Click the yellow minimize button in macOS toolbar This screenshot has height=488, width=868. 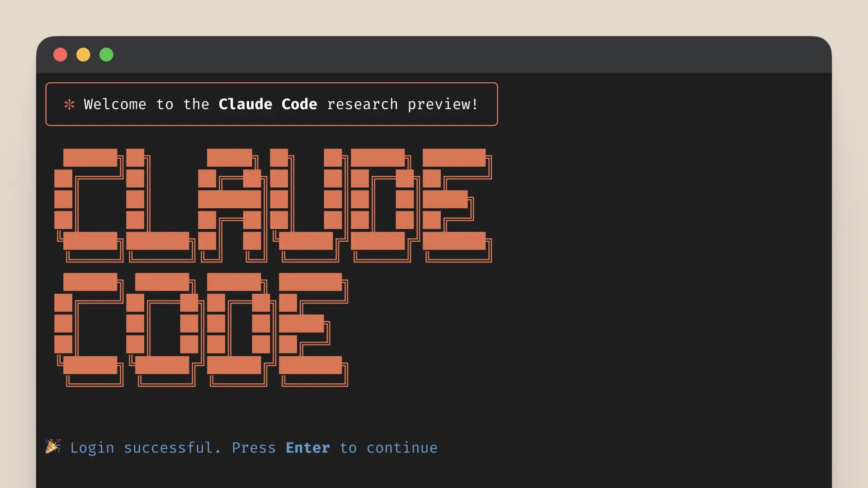(x=84, y=55)
